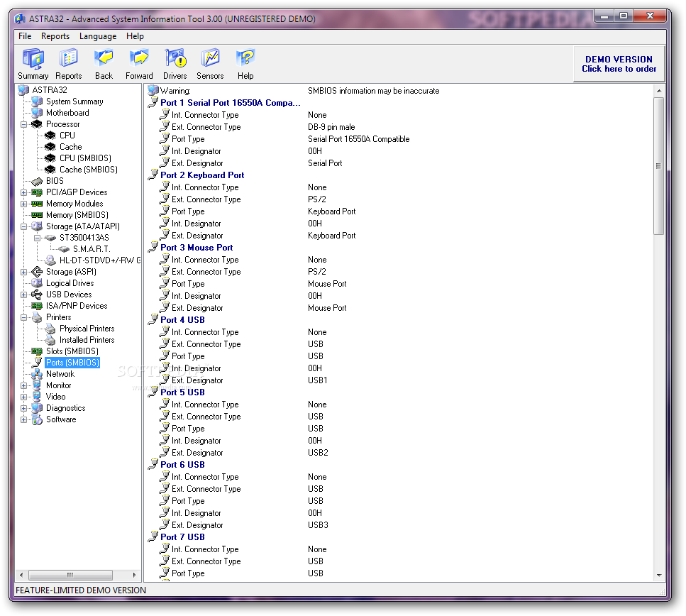686x616 pixels.
Task: Select Slots (SMBIOS) in tree
Action: click(72, 351)
